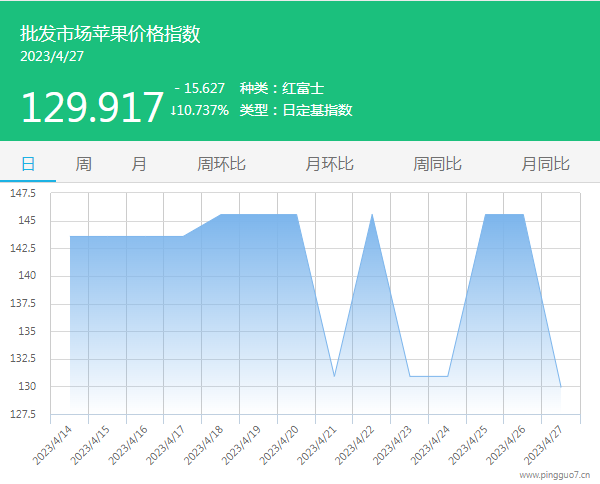The image size is (600, 484).
Task: Click the percentage drop 10.737%
Action: pos(200,110)
